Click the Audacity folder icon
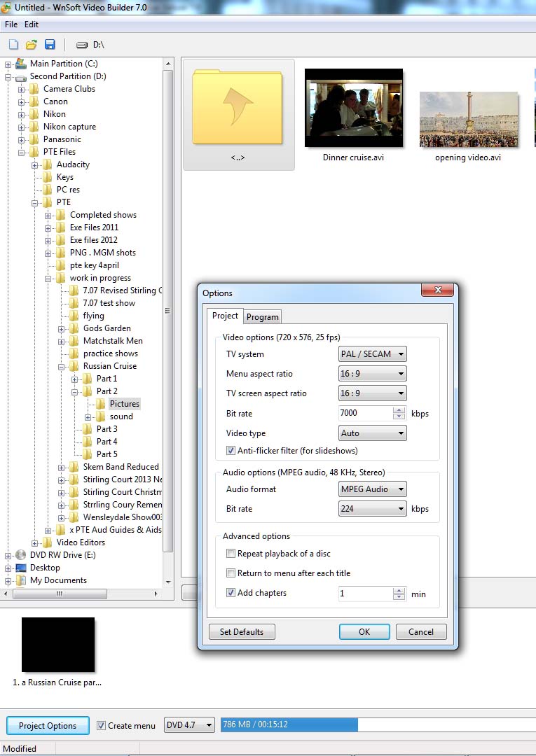Image resolution: width=536 pixels, height=756 pixels. [x=47, y=164]
